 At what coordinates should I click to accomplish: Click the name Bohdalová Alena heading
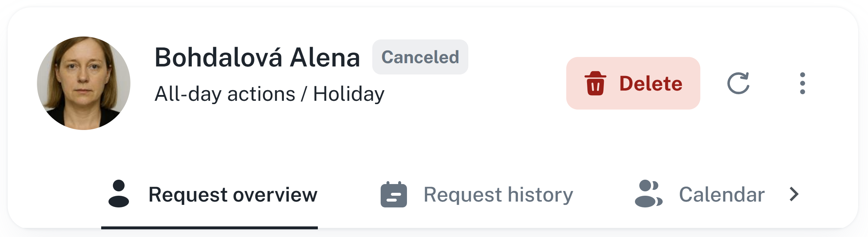tap(257, 58)
